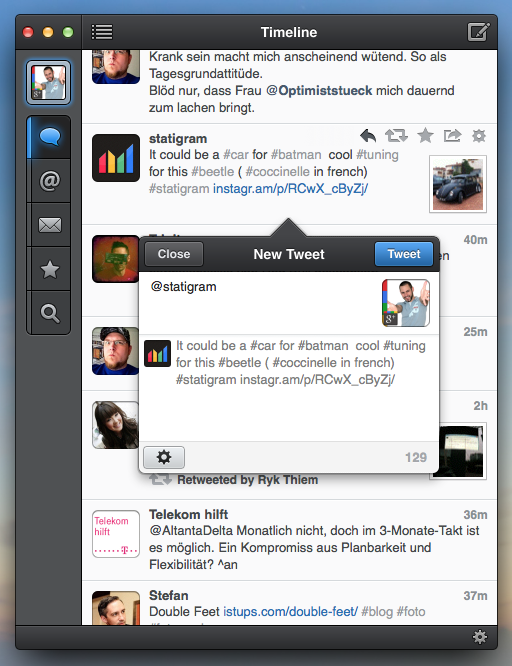Open the instagr.am/p/RCwX_cByZj/ link
Image resolution: width=512 pixels, height=666 pixels.
tap(290, 189)
